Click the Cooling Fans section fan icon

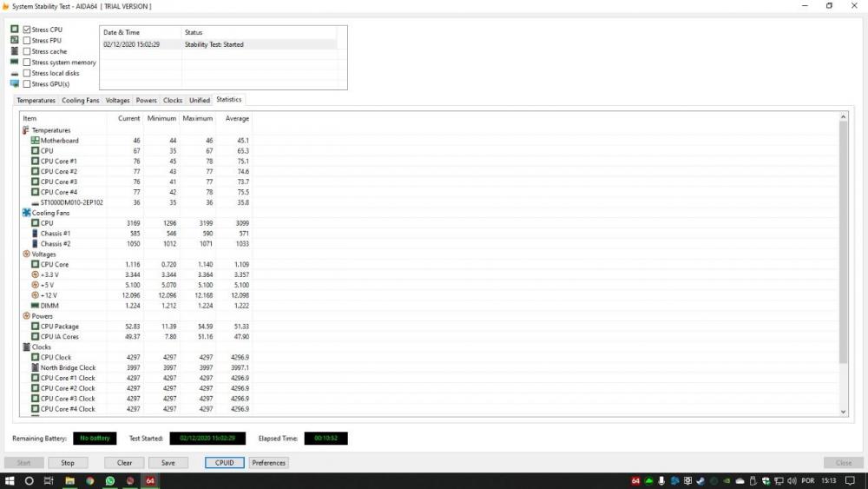[x=26, y=213]
